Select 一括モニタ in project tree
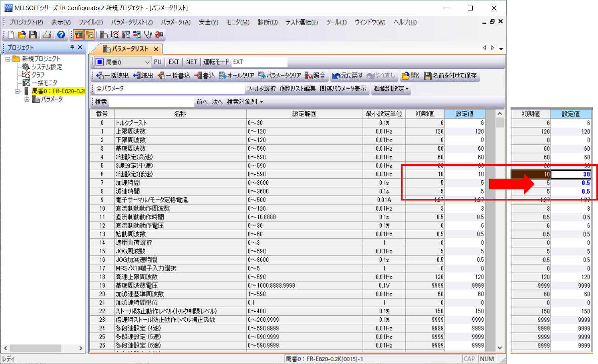This screenshot has width=598, height=364. click(44, 83)
